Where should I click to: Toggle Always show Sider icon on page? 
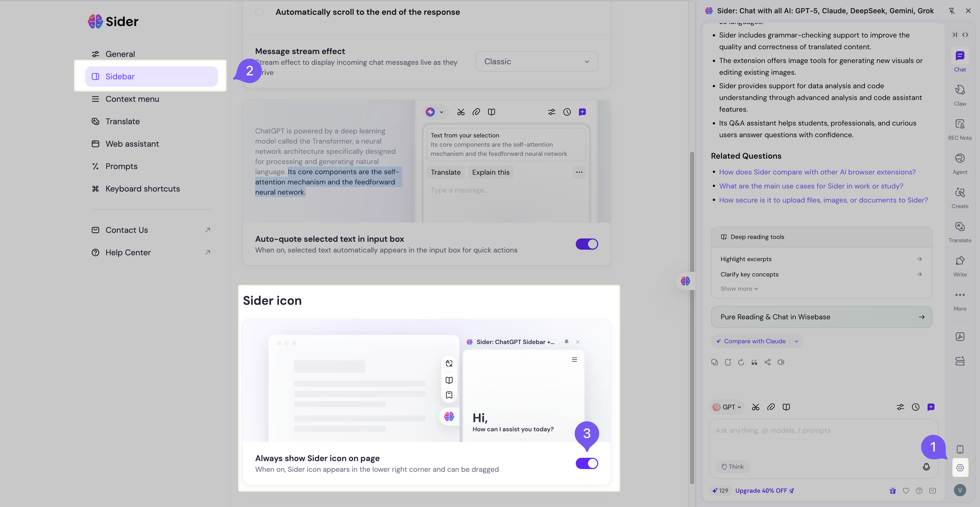[587, 463]
